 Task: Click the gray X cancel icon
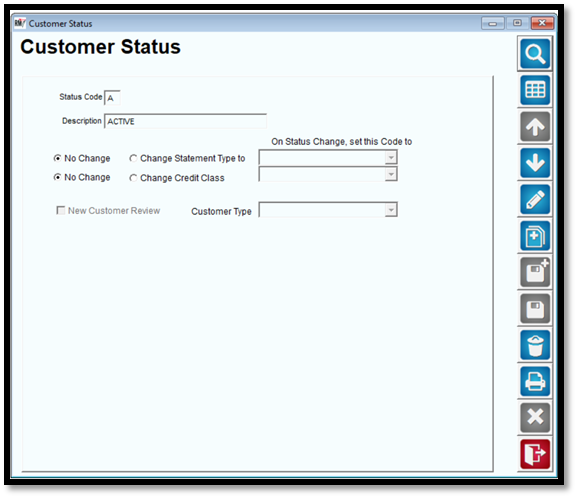point(535,417)
